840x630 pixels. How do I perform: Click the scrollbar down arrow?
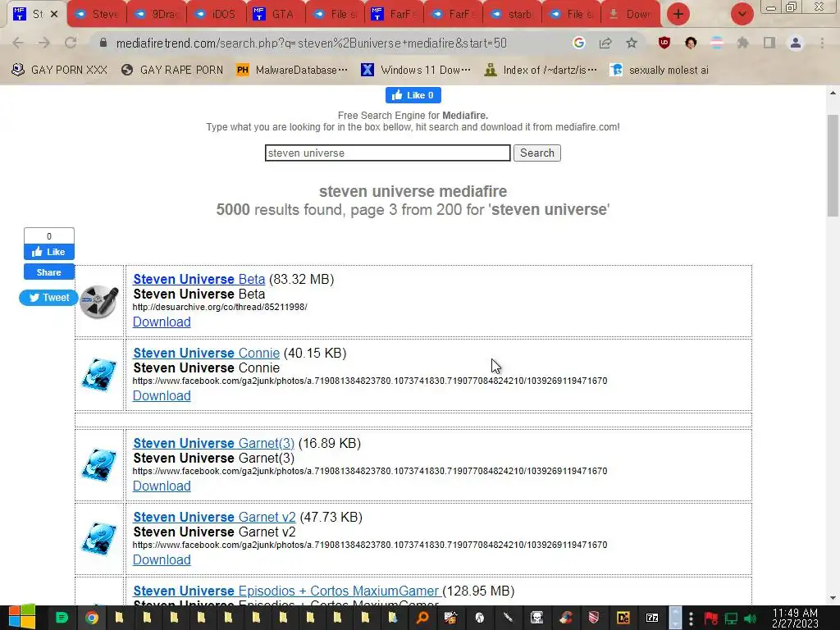tap(833, 598)
